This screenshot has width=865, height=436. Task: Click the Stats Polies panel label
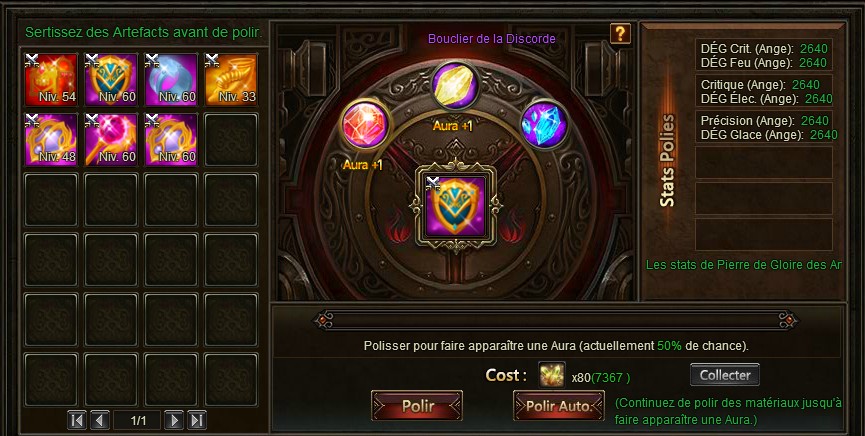[x=668, y=161]
